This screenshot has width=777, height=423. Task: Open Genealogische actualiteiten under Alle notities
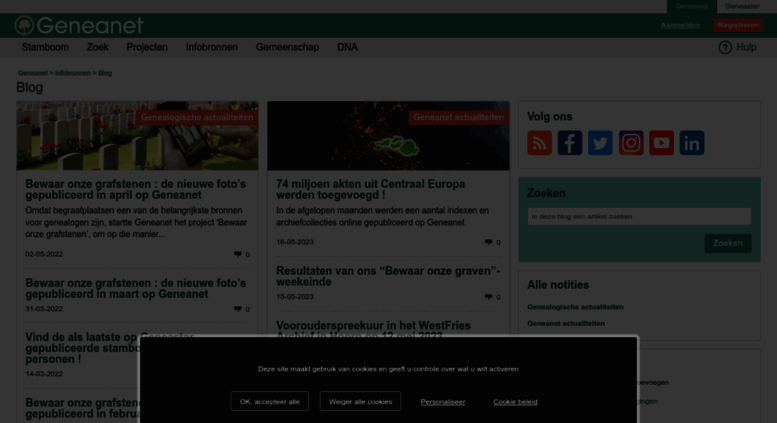point(575,307)
